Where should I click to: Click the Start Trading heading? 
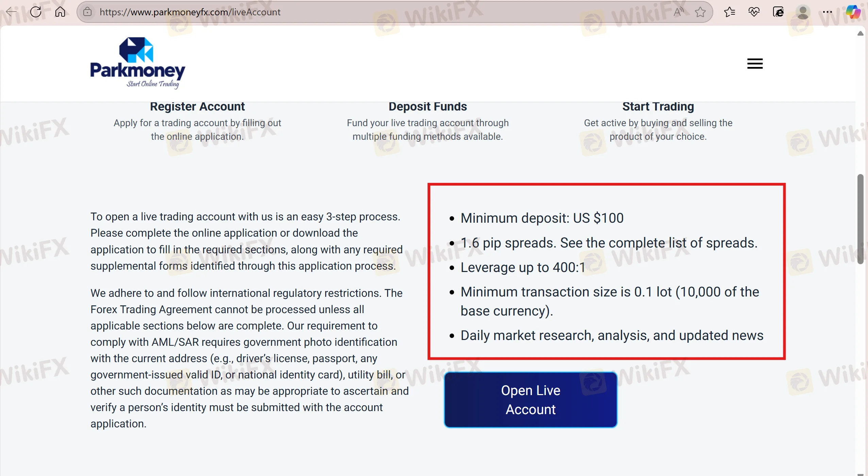click(658, 107)
